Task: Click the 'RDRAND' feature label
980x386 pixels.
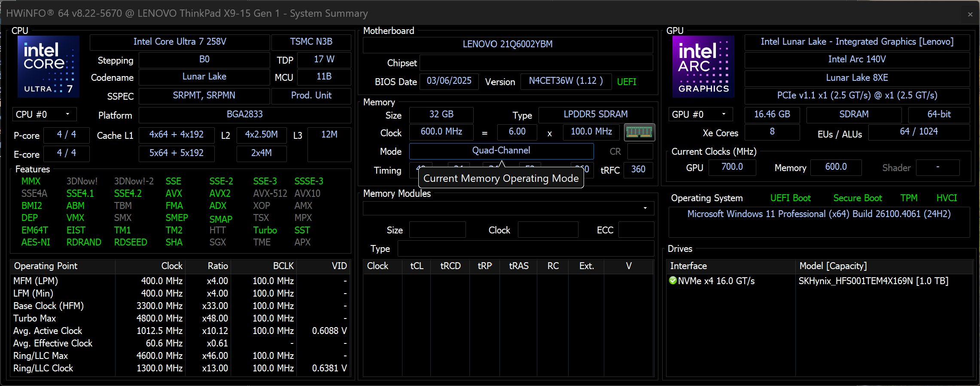Action: 84,242
